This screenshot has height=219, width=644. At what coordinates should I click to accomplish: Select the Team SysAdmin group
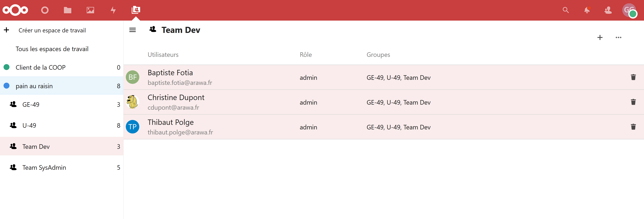click(x=44, y=168)
